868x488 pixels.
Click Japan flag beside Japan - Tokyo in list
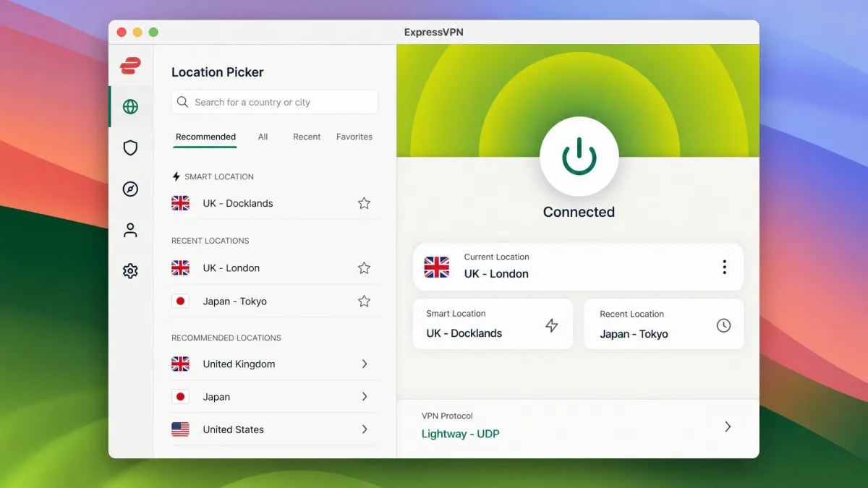click(x=180, y=301)
